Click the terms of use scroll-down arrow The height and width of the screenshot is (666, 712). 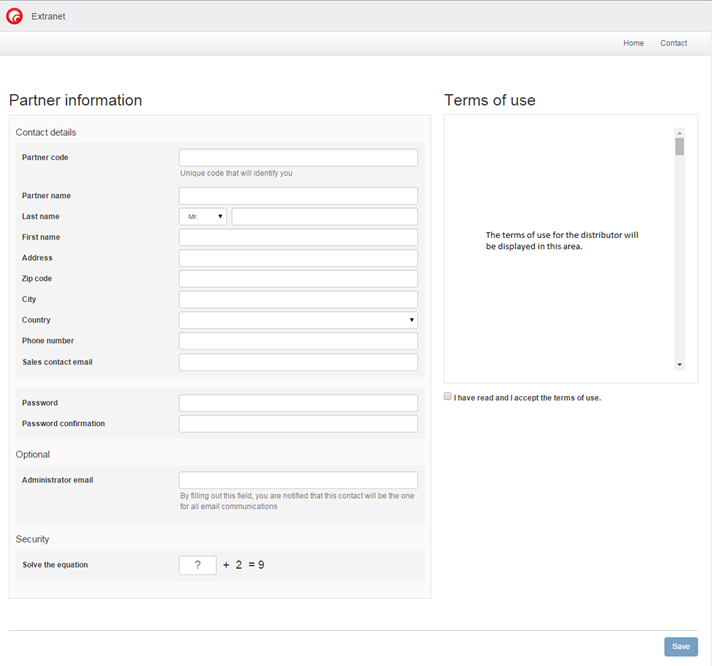[679, 365]
